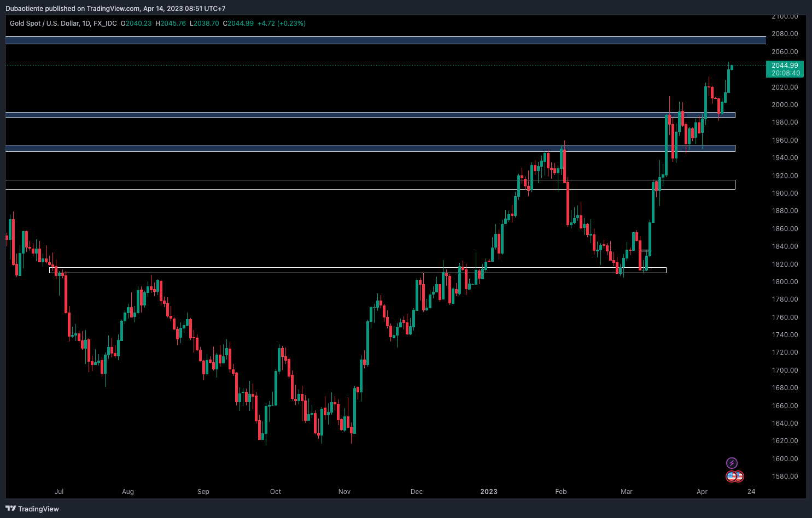This screenshot has height=518, width=812.
Task: Click the low value L2038.70
Action: [x=205, y=23]
